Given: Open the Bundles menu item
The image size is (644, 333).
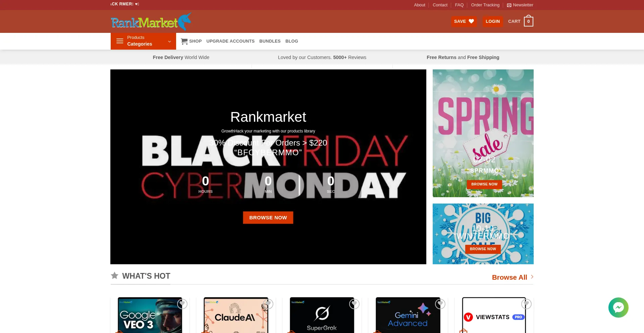Looking at the screenshot, I should pos(270,41).
